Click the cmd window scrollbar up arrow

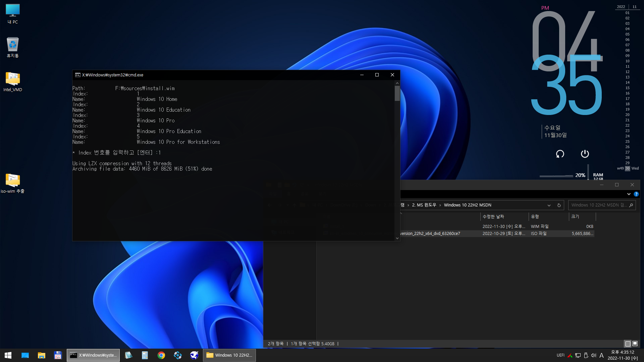[x=397, y=83]
